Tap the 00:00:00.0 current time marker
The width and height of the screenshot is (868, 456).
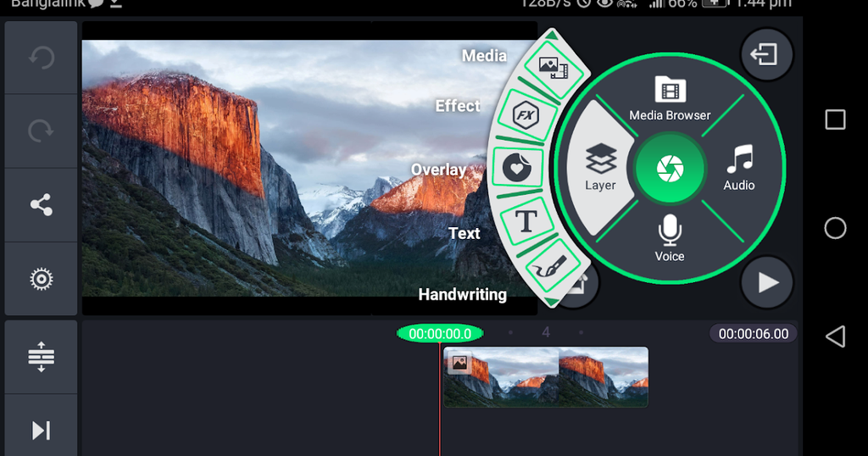point(440,334)
